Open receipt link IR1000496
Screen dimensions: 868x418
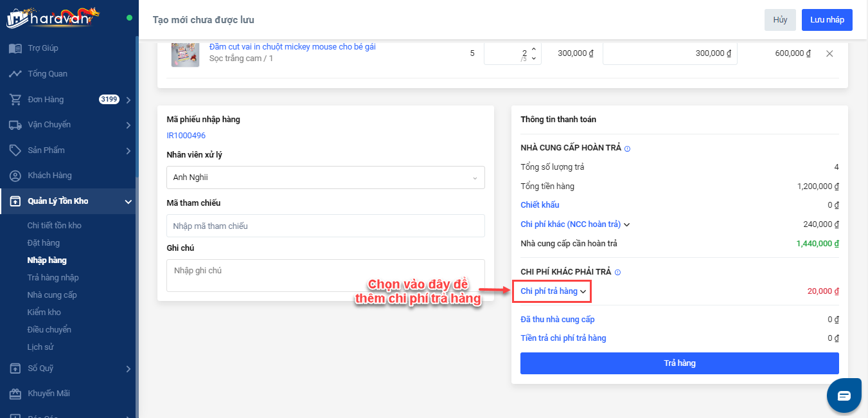pos(186,136)
